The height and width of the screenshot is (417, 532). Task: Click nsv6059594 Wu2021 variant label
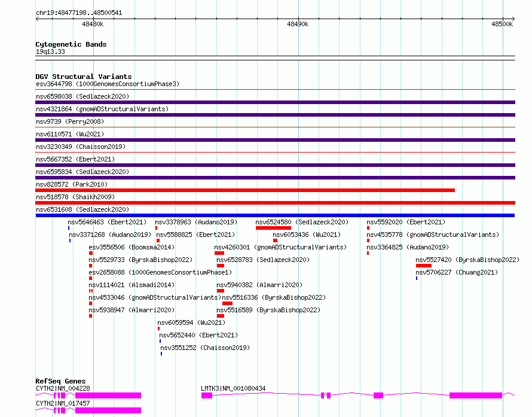tap(191, 322)
